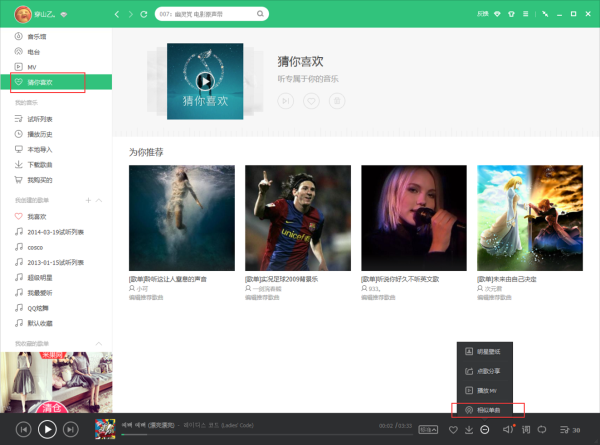Play the 猜你喜欢 featured cover
The width and height of the screenshot is (600, 445).
tap(204, 81)
